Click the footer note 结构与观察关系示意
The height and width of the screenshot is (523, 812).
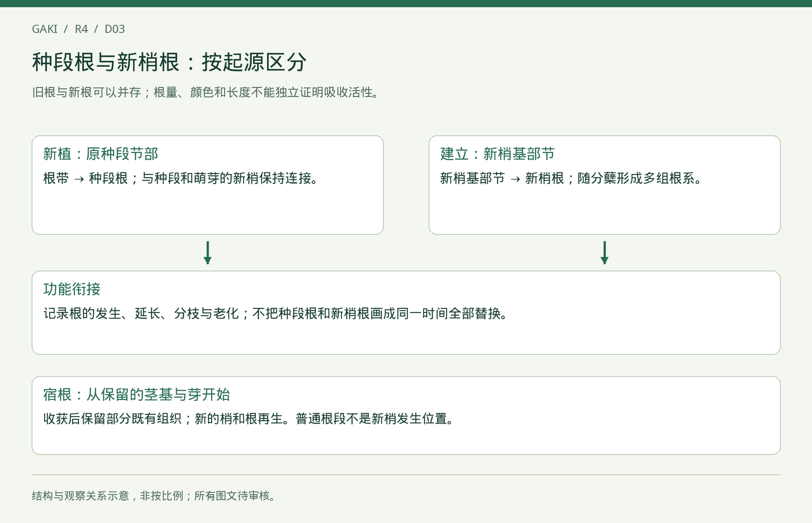pyautogui.click(x=154, y=496)
